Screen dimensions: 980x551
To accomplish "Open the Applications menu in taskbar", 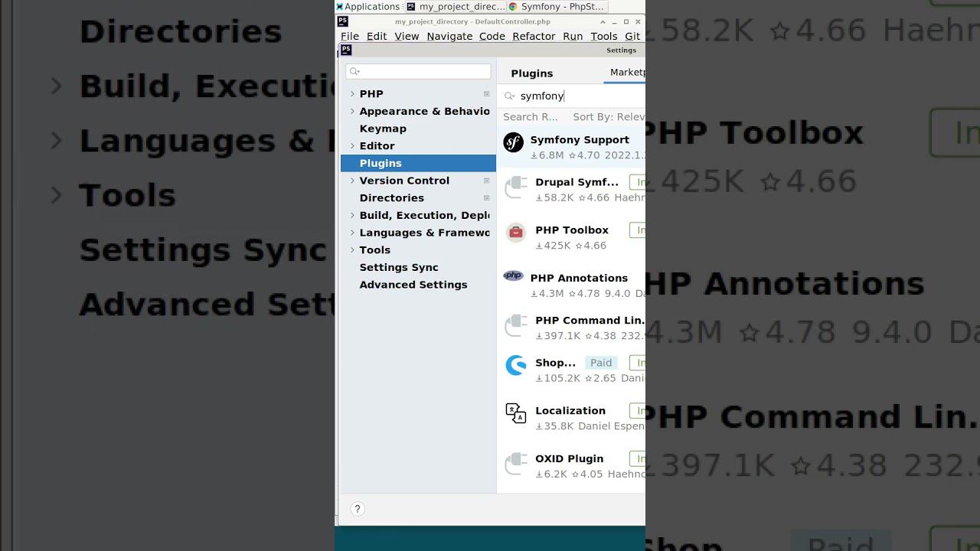I will [x=368, y=6].
